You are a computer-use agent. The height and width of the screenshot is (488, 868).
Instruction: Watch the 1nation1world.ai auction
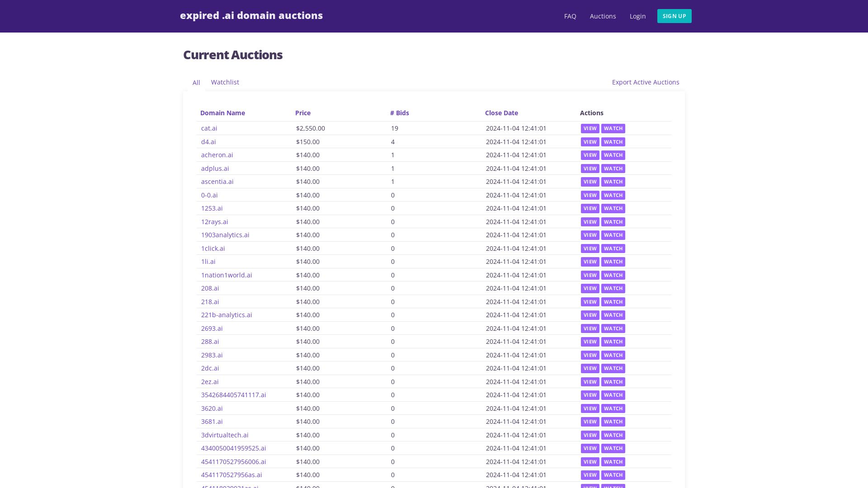tap(613, 275)
